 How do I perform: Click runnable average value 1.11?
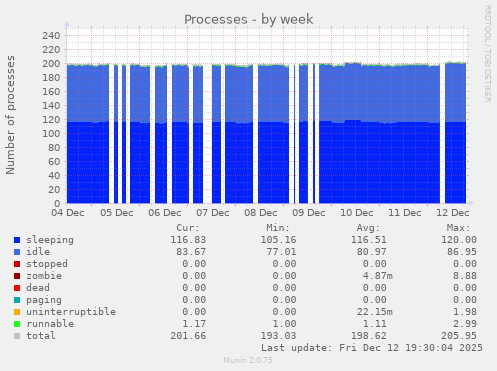(375, 324)
